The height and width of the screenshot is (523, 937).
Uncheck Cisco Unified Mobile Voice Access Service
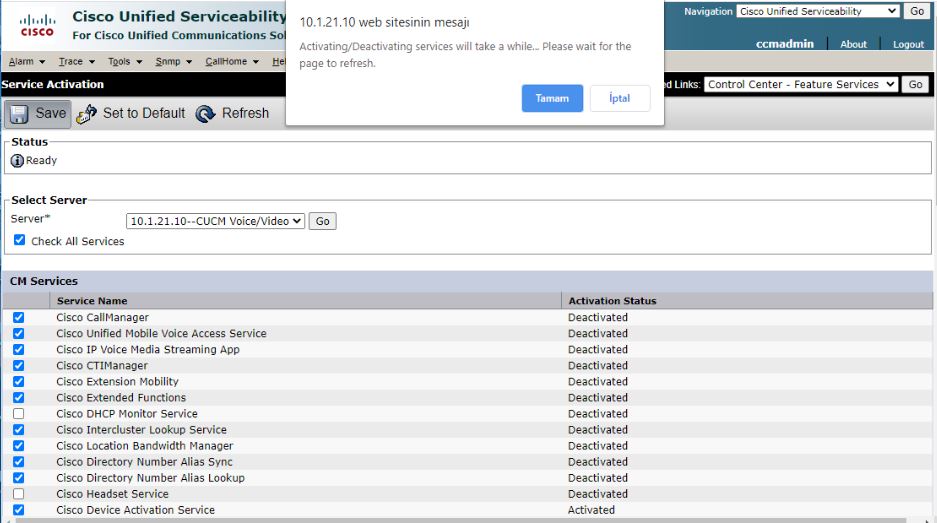[x=19, y=334]
